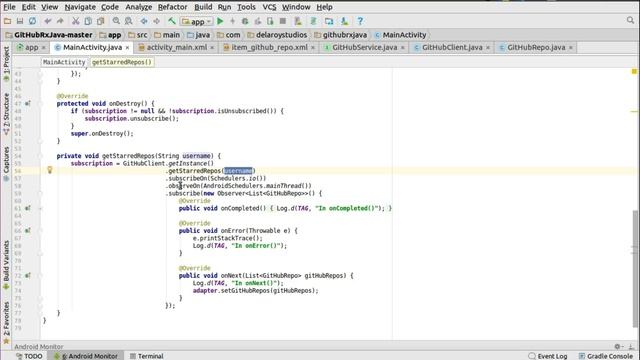Navigate Back with the left arrow icon
Image resolution: width=640 pixels, height=360 pixels.
pos(144,21)
